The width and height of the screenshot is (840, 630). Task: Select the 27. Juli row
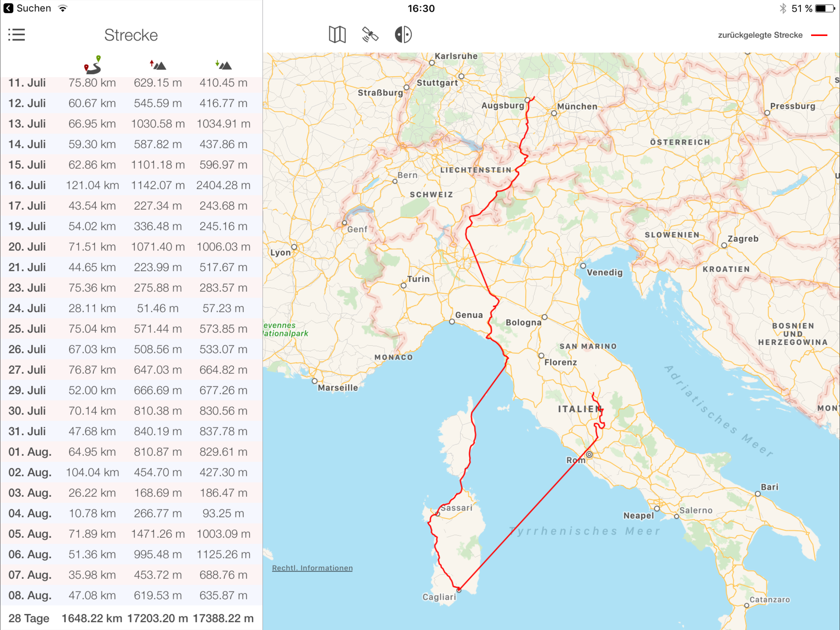131,370
